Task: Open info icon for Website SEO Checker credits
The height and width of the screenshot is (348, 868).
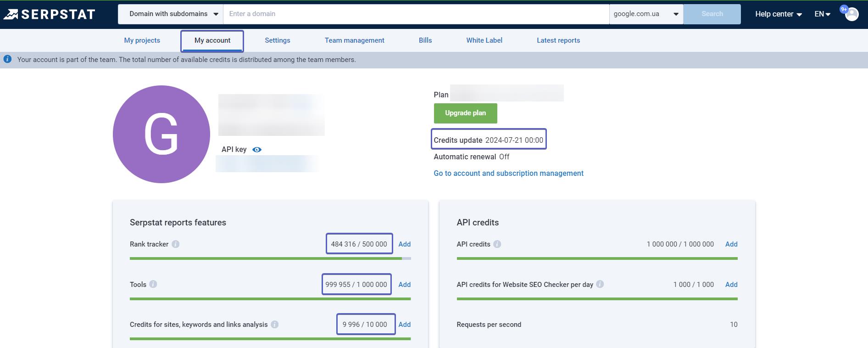Action: tap(600, 284)
